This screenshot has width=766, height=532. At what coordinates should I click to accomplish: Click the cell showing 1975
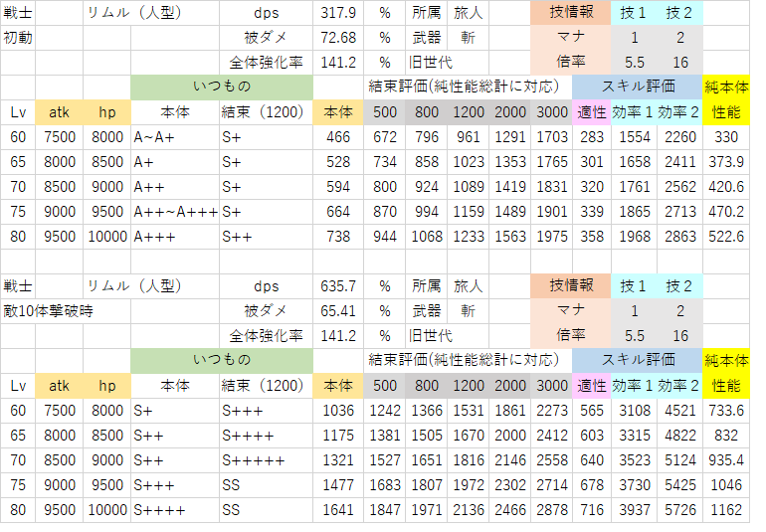coord(552,237)
